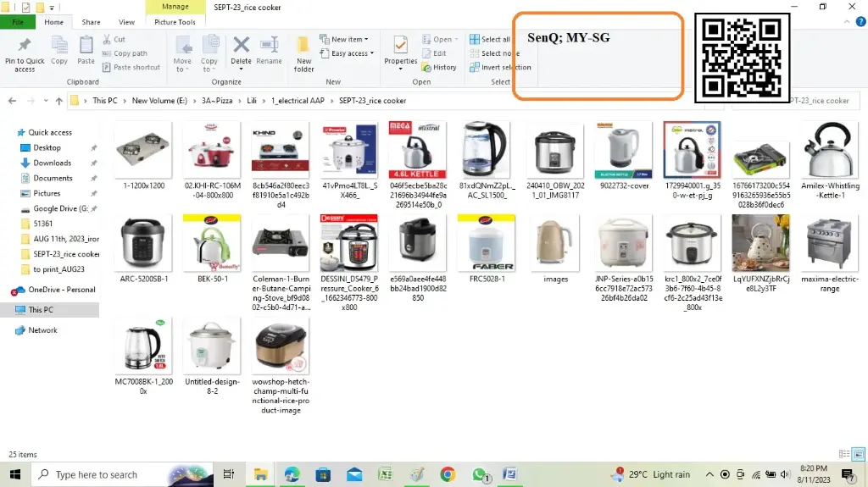
Task: Collapse ribbon chevron
Action: pyautogui.click(x=847, y=22)
